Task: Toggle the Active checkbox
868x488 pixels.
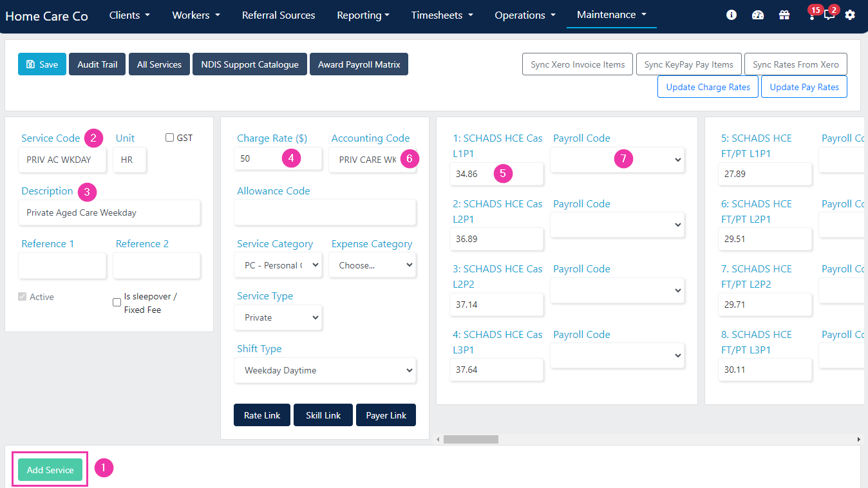Action: pyautogui.click(x=23, y=297)
